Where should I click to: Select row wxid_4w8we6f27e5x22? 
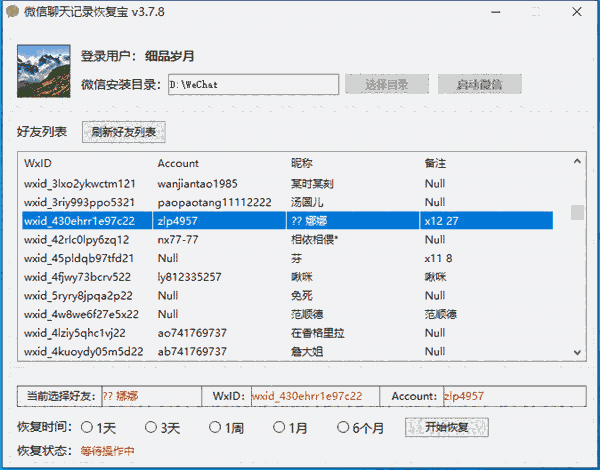pos(287,314)
